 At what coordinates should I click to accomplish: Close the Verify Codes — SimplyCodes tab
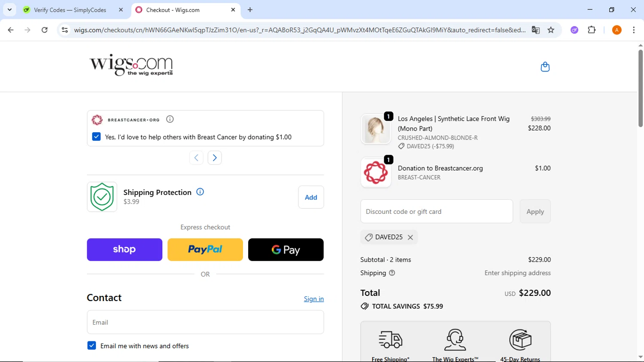pyautogui.click(x=121, y=10)
